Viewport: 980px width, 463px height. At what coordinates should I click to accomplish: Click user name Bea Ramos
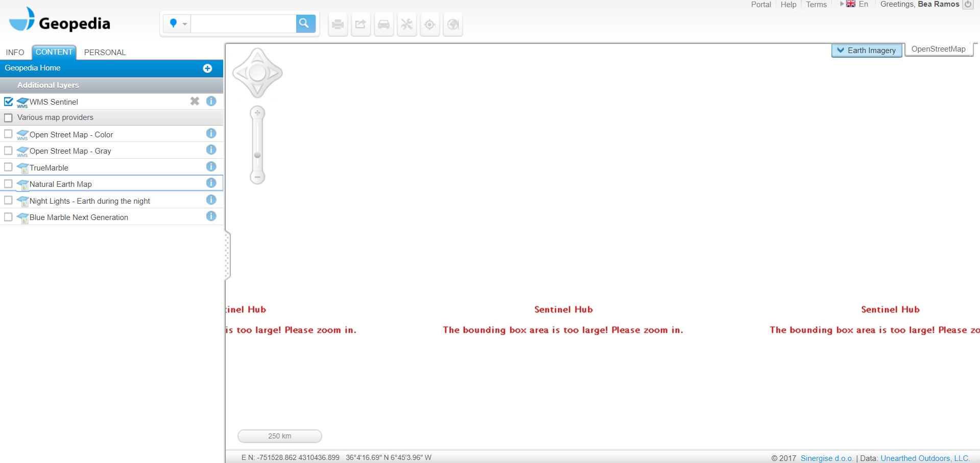coord(939,4)
